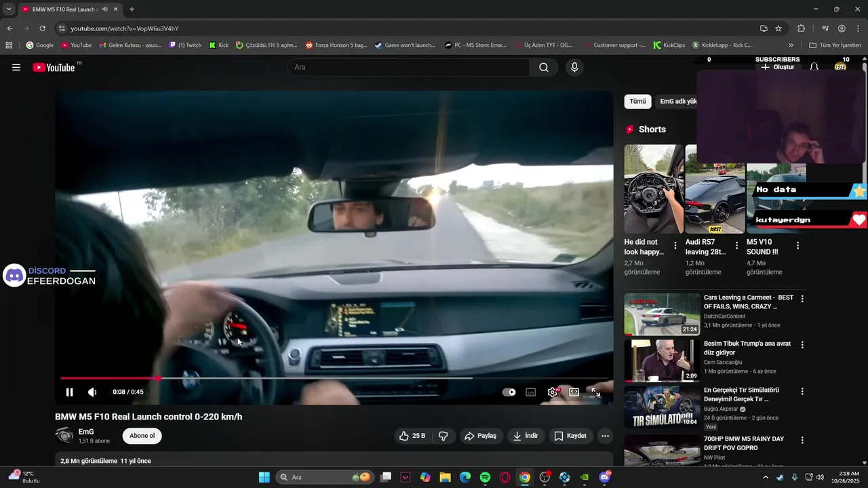Open the install app icon in address bar

pyautogui.click(x=764, y=28)
